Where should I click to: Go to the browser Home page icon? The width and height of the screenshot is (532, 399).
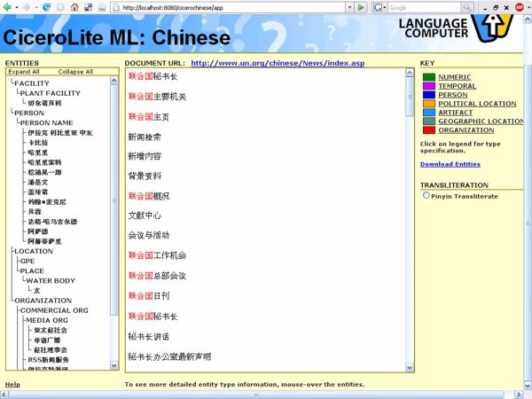coord(74,7)
